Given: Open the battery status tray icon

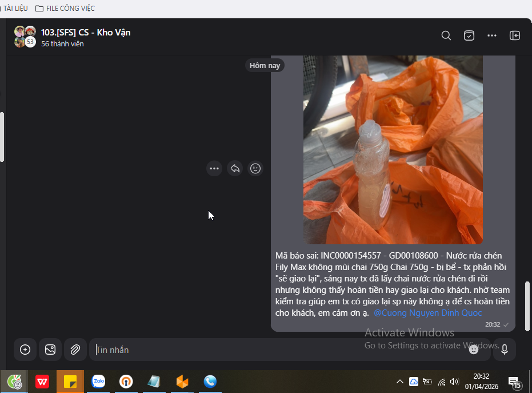Looking at the screenshot, I should [x=427, y=382].
